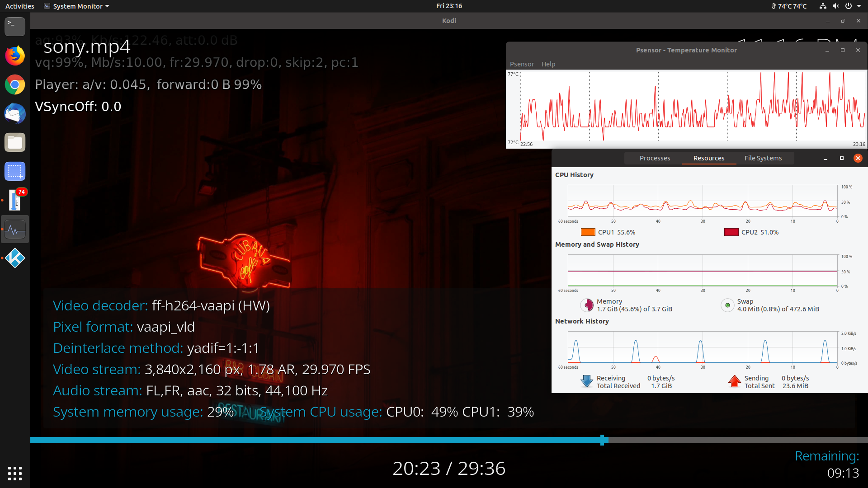
Task: Click the 'System memory usage: 29%' text
Action: click(143, 412)
